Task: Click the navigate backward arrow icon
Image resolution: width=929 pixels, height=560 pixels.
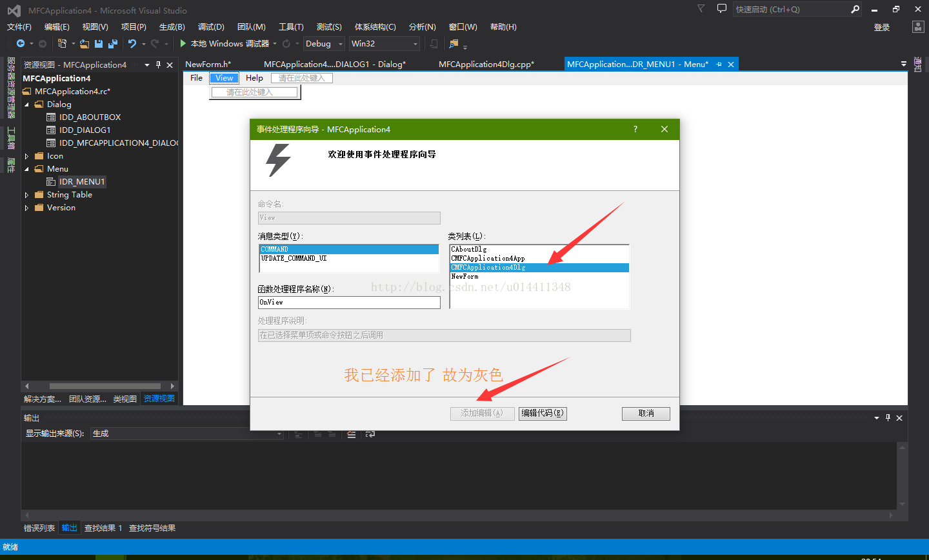Action: pyautogui.click(x=21, y=43)
